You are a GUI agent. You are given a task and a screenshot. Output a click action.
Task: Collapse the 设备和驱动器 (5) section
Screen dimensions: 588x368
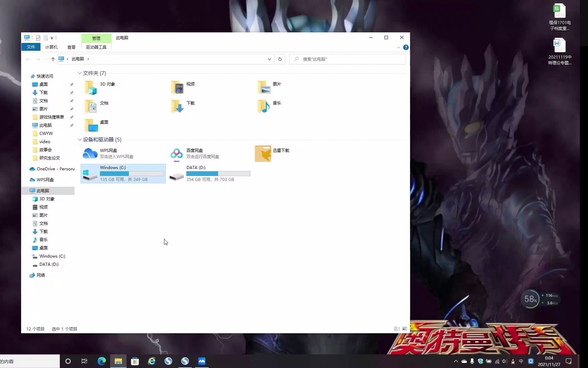[x=79, y=139]
